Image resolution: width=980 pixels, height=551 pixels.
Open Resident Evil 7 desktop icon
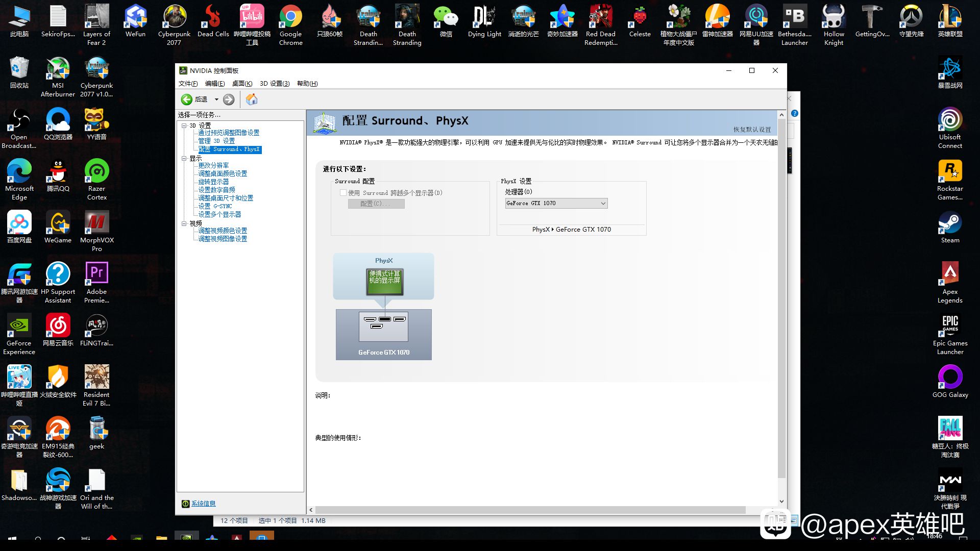(x=96, y=386)
